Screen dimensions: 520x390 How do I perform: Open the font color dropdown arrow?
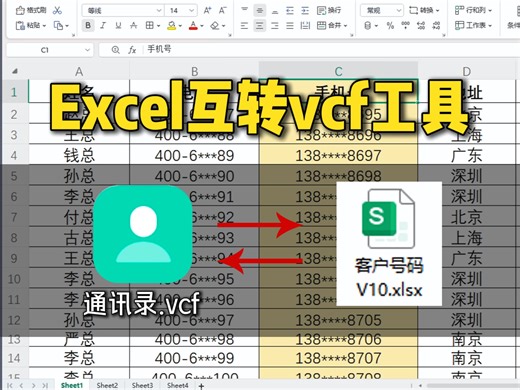(202, 26)
